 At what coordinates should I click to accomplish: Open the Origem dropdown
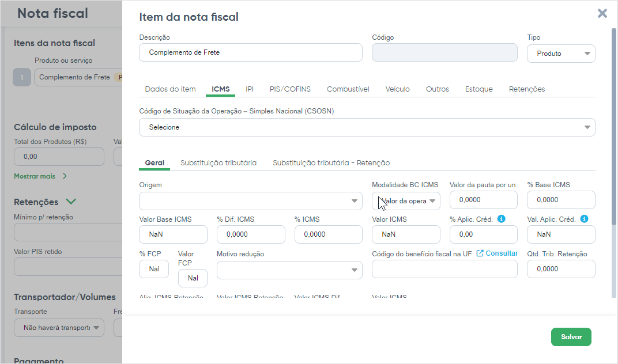tap(250, 201)
